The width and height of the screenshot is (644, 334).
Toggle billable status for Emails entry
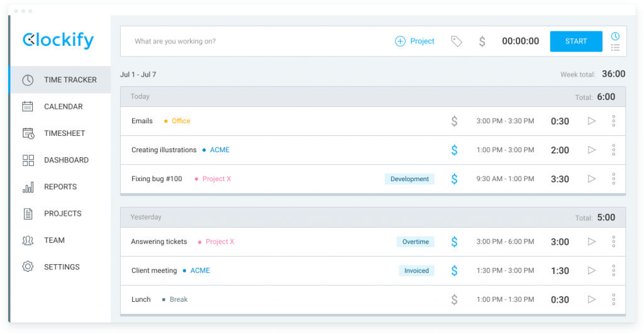point(454,121)
